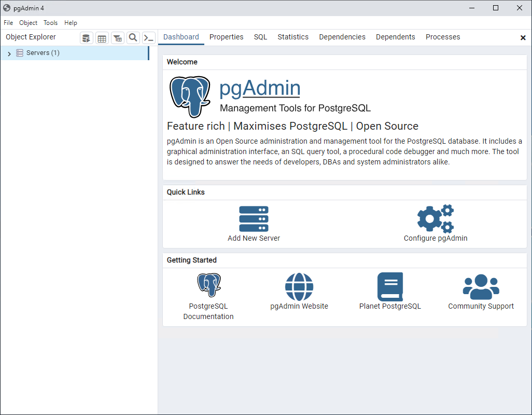Switch to the Dashboard tab
532x415 pixels.
click(x=181, y=37)
